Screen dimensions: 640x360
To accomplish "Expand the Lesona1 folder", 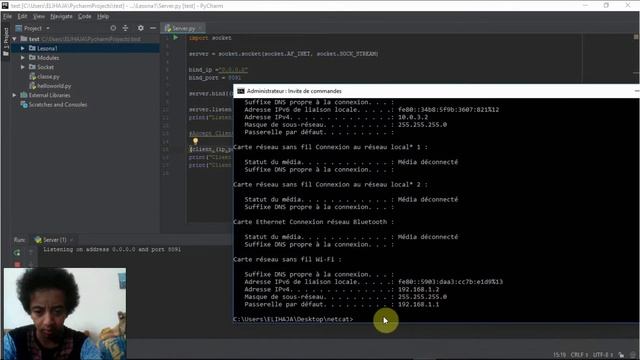I will (23, 48).
